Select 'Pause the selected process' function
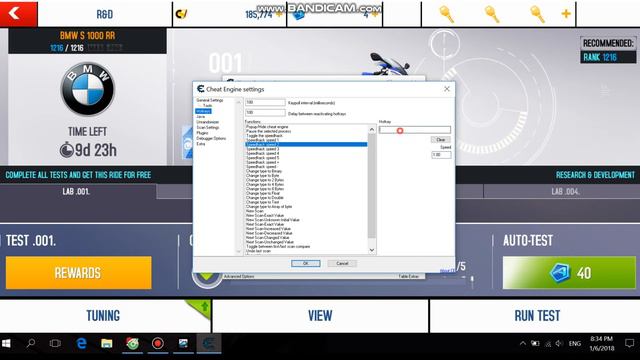 click(x=268, y=131)
